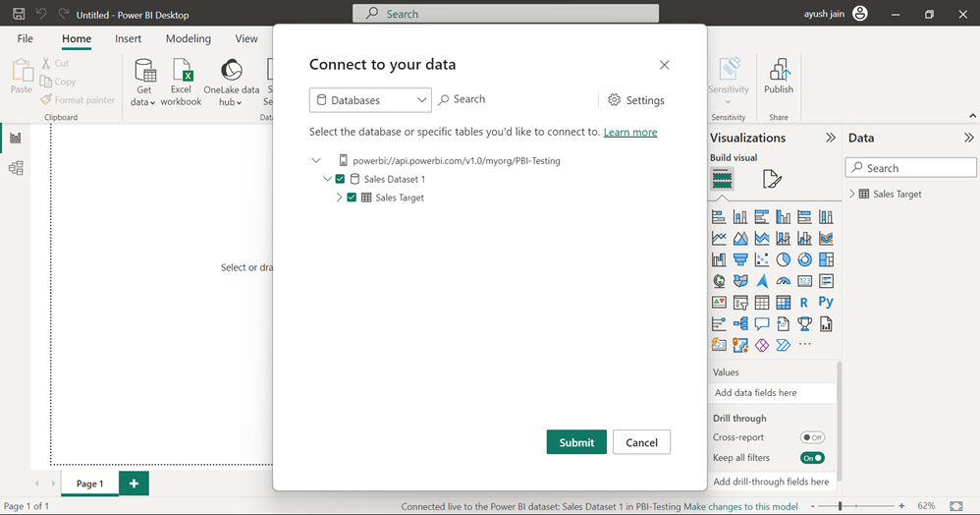Select the Matrix visual
980x515 pixels.
pos(784,303)
